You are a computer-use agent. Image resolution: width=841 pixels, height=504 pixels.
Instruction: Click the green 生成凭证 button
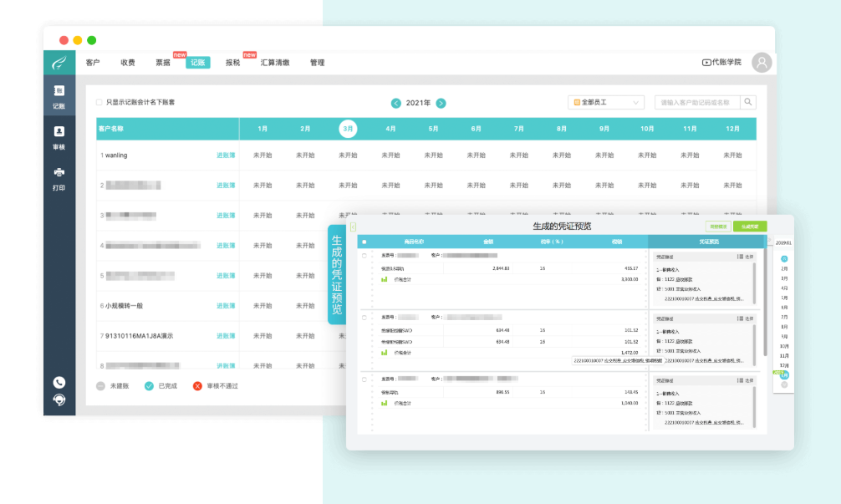point(749,227)
